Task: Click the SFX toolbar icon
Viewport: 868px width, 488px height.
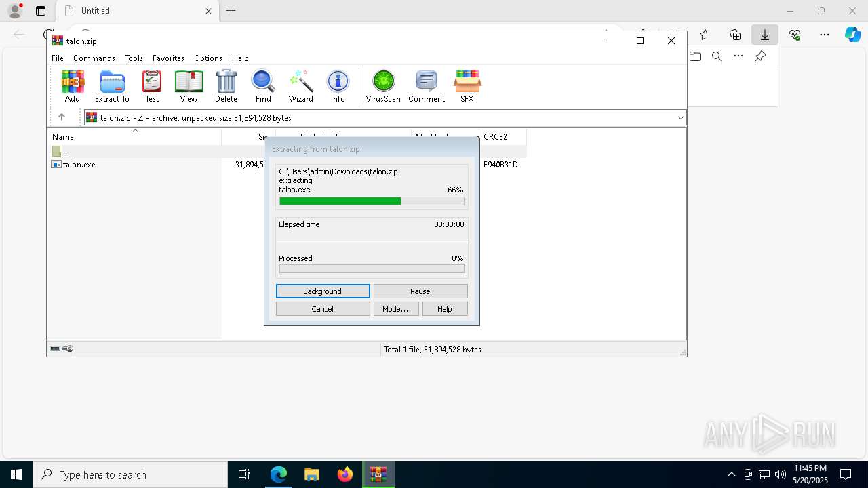Action: (x=467, y=86)
